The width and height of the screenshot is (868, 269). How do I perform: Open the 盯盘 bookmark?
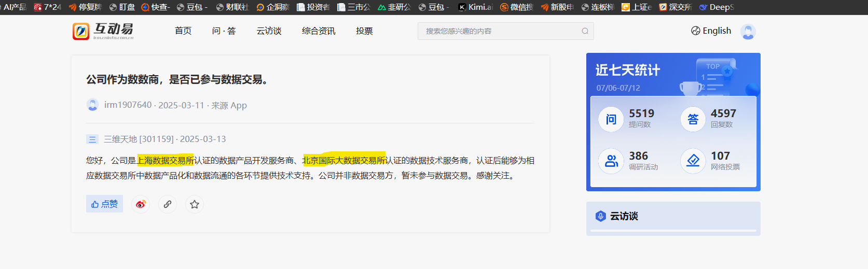[122, 7]
